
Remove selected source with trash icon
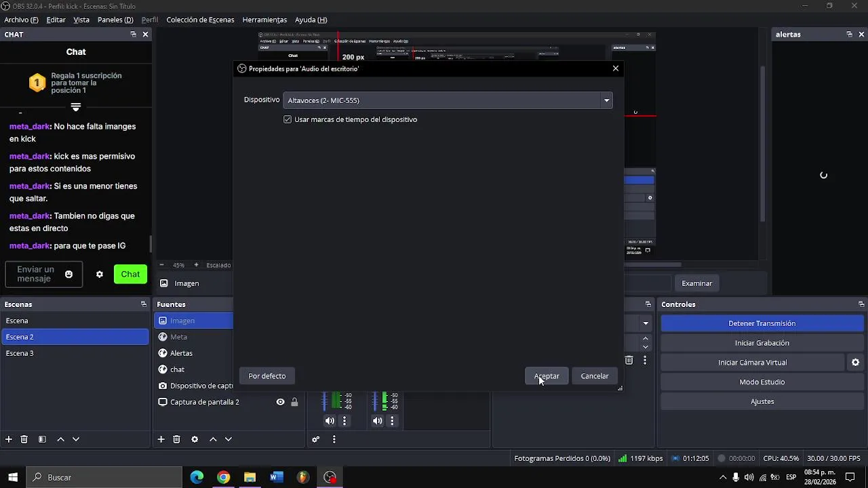[x=176, y=439]
